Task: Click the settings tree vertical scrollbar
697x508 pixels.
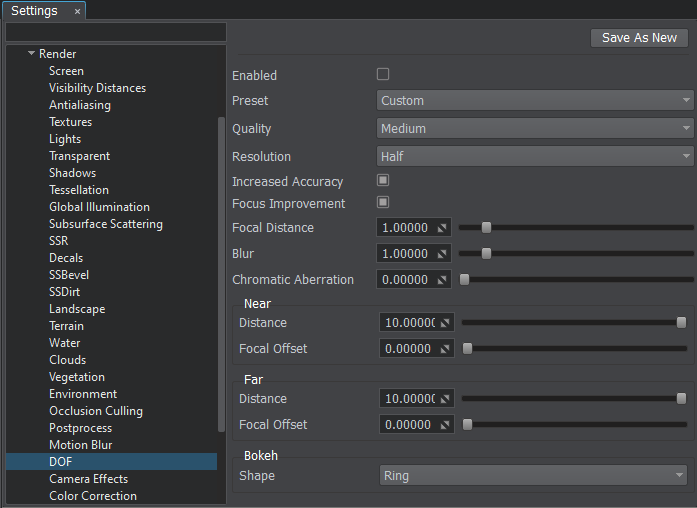Action: pos(221,274)
